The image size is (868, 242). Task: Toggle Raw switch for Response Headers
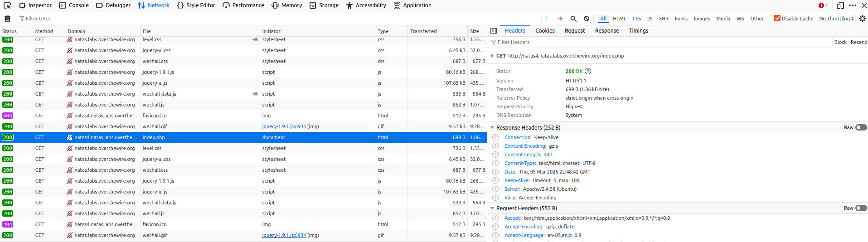861,127
